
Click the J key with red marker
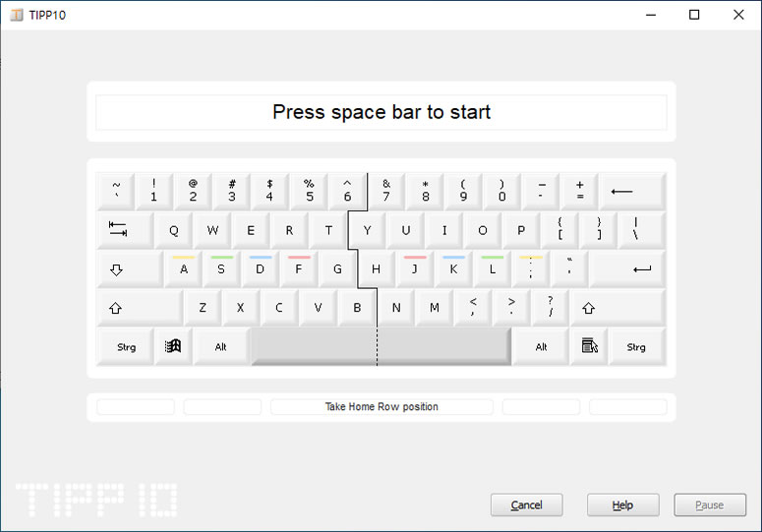click(x=415, y=269)
